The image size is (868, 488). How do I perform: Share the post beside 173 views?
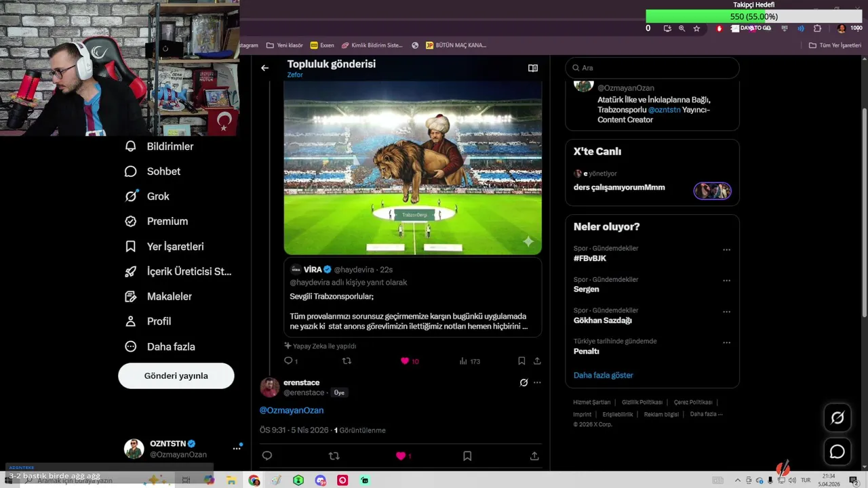click(x=537, y=361)
